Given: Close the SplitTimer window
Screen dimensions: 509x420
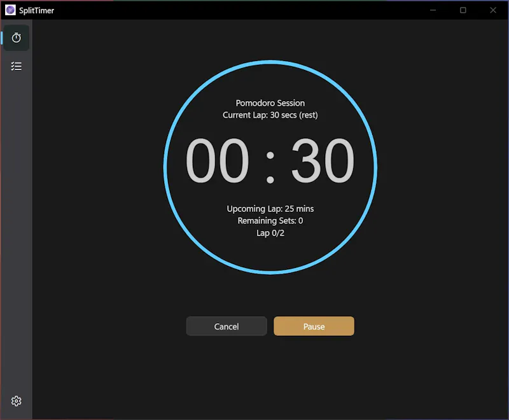Looking at the screenshot, I should point(493,10).
